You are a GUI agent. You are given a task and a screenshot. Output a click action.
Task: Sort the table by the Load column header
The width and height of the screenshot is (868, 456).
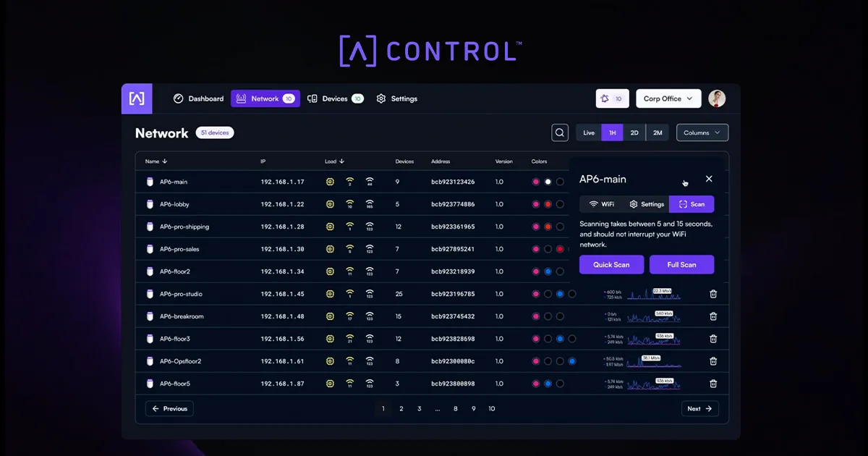pyautogui.click(x=335, y=161)
